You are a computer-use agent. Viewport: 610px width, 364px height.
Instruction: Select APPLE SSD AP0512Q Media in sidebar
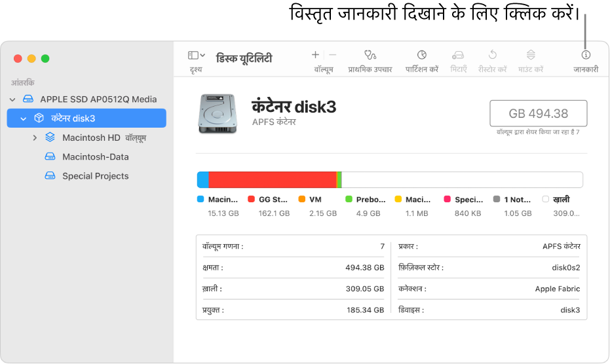click(98, 99)
